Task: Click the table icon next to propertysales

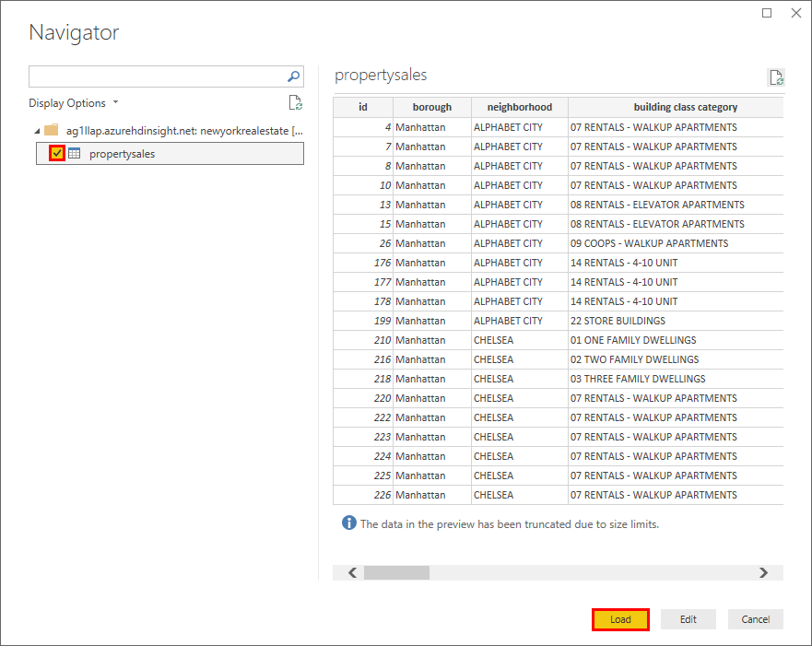Action: coord(73,153)
